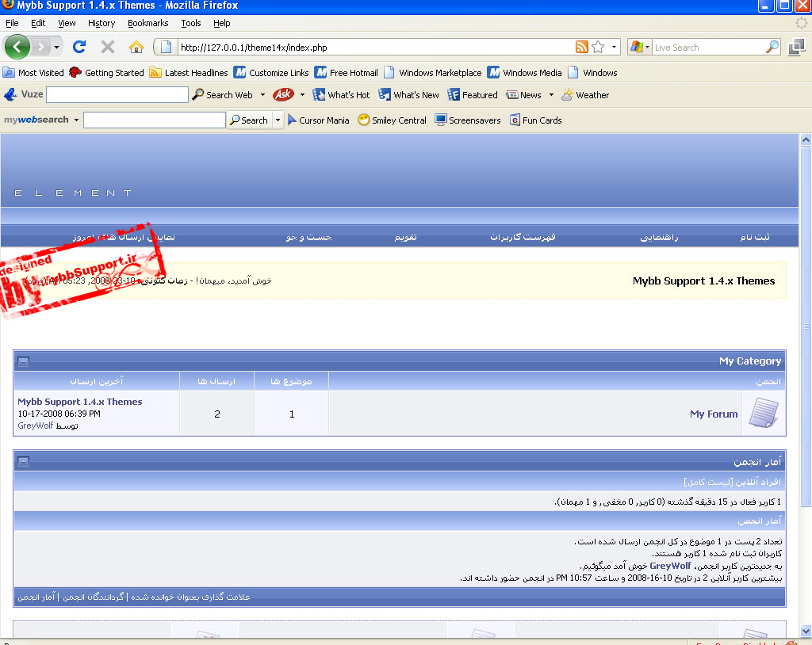
Task: Bookmark page with the star icon
Action: 598,48
